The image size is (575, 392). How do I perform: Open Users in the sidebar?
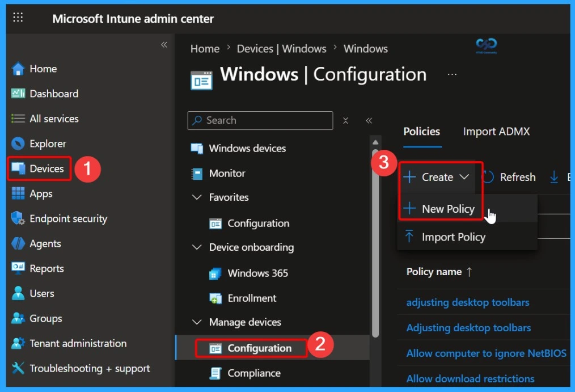click(42, 293)
